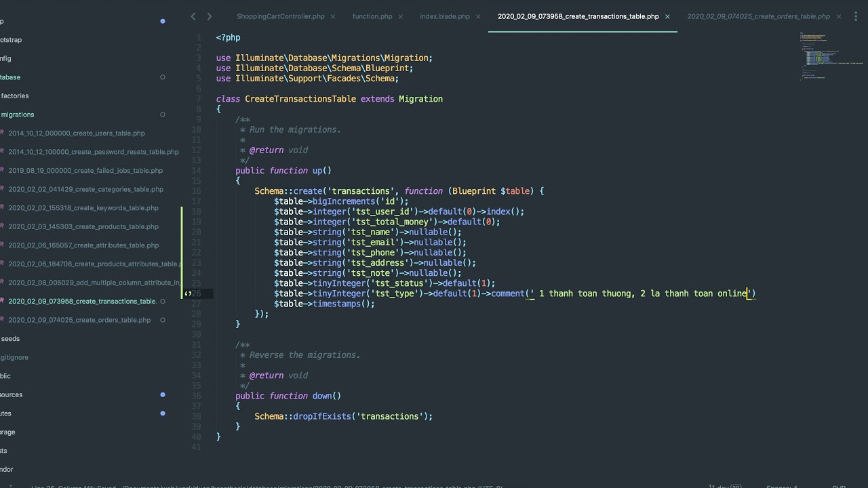Click the 'up()' function name
The image size is (868, 488).
322,171
